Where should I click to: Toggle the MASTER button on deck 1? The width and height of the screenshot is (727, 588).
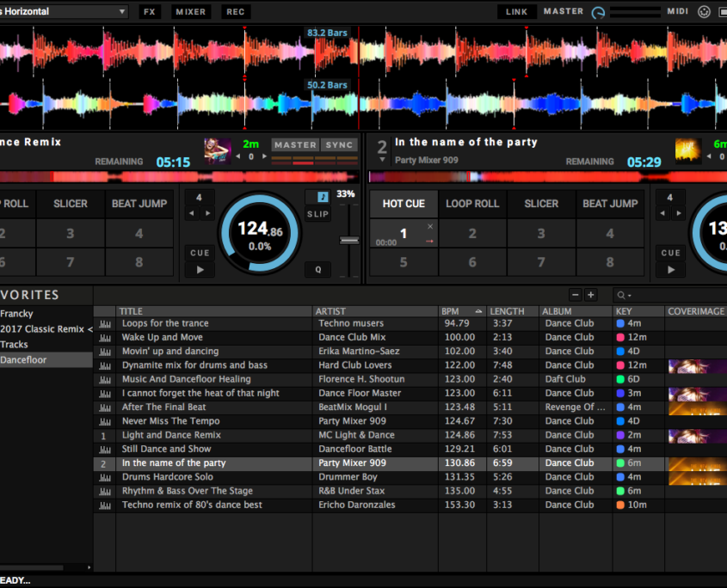click(x=295, y=145)
